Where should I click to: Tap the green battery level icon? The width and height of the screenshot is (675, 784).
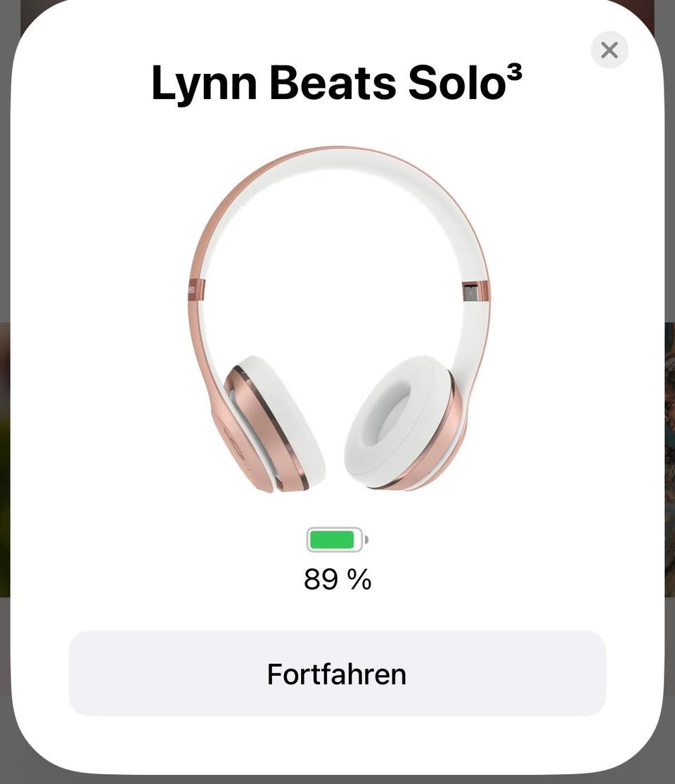(x=337, y=539)
